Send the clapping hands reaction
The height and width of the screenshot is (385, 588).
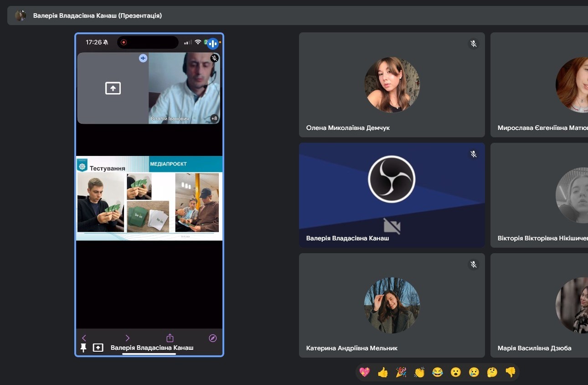419,372
